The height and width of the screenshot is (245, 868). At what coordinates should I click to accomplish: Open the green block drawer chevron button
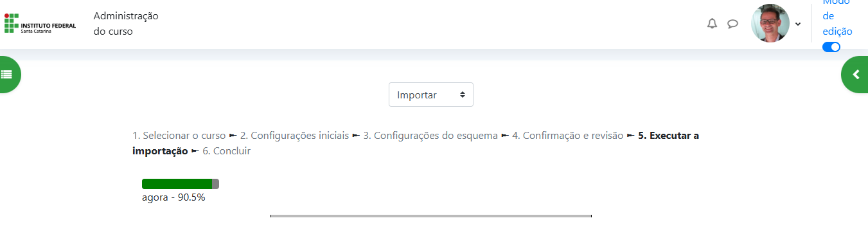[x=855, y=75]
